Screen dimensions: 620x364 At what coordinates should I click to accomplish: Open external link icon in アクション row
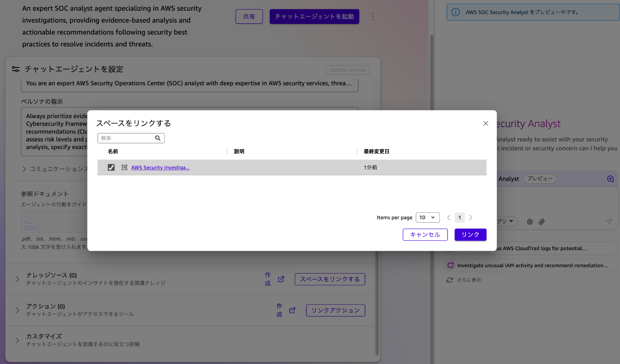292,310
